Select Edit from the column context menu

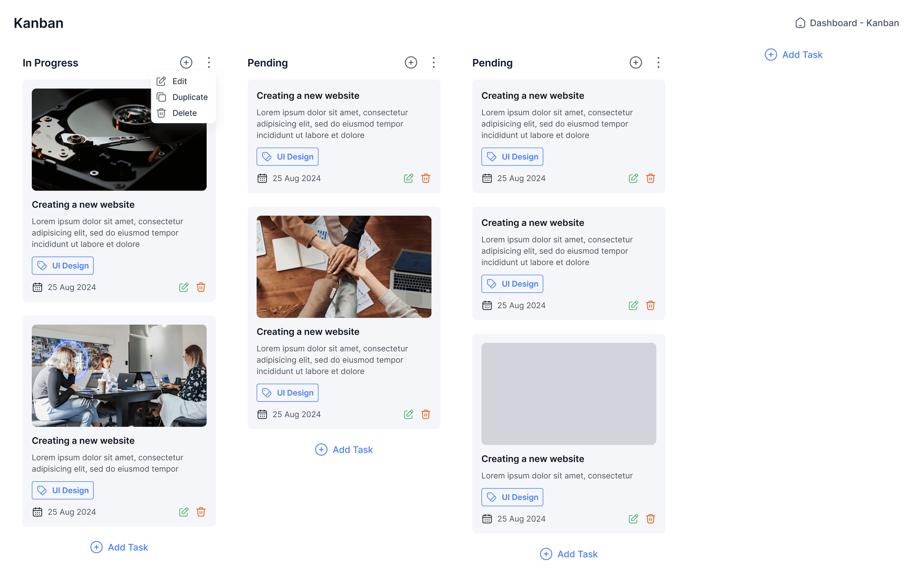(179, 81)
